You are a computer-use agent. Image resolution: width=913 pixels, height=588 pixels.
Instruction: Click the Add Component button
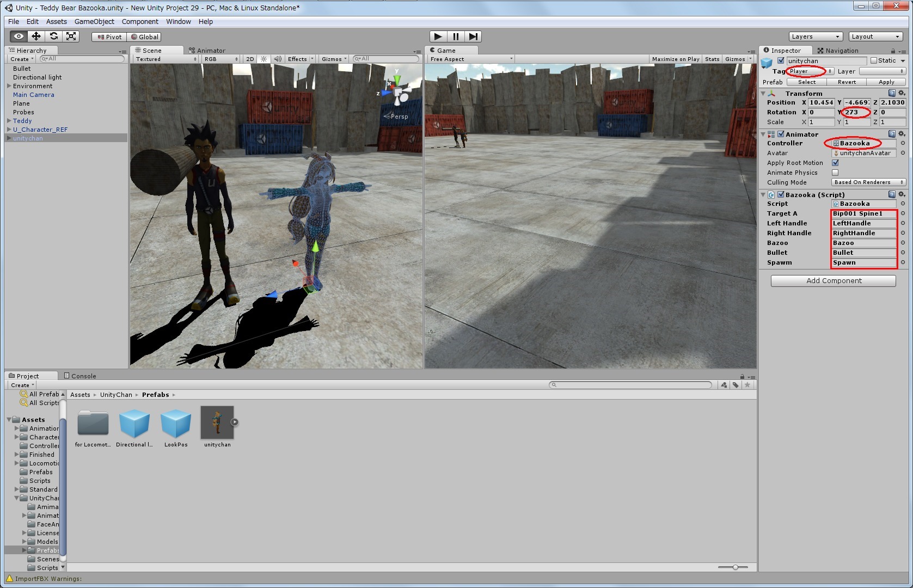pos(833,281)
